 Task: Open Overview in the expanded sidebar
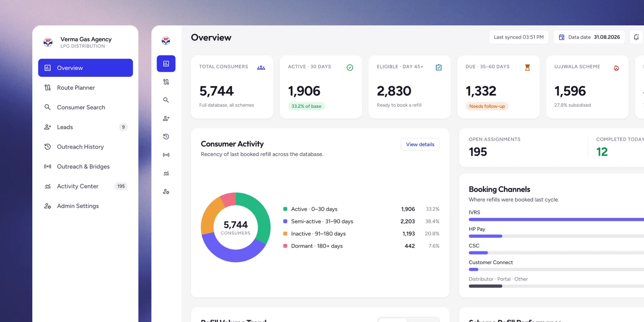point(85,68)
